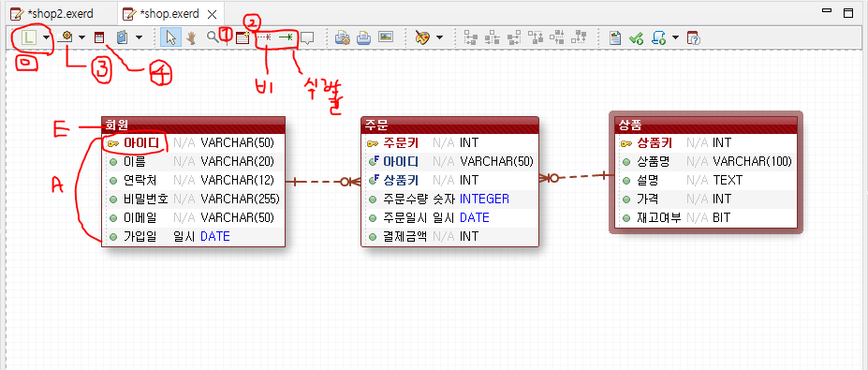The image size is (868, 370).
Task: Open the help question-mark icon
Action: pyautogui.click(x=694, y=37)
